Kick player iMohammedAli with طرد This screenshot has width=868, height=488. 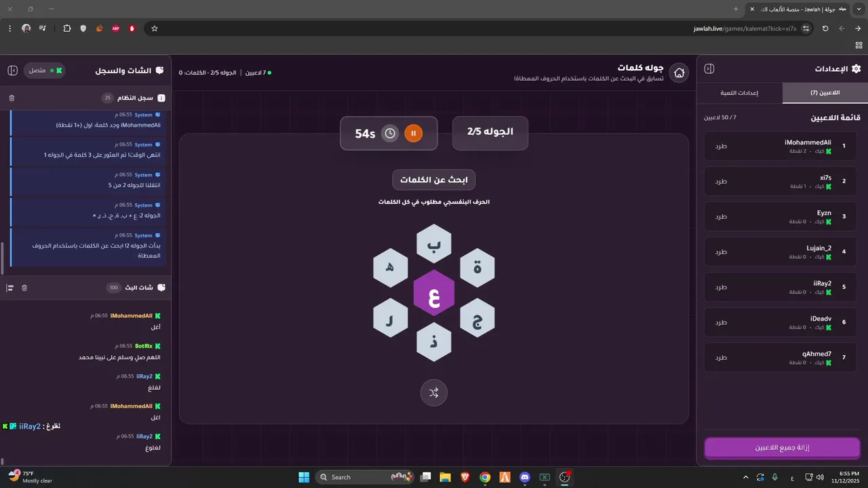pyautogui.click(x=722, y=146)
